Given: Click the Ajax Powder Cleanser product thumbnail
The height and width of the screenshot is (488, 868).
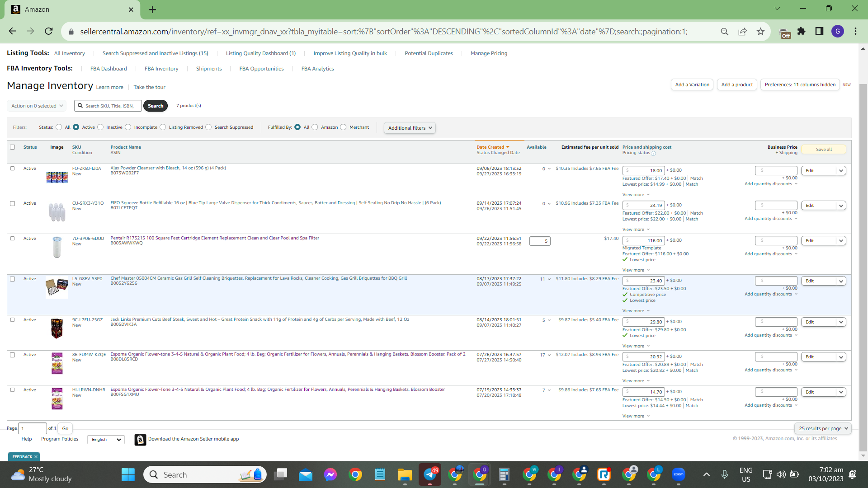Looking at the screenshot, I should 57,177.
